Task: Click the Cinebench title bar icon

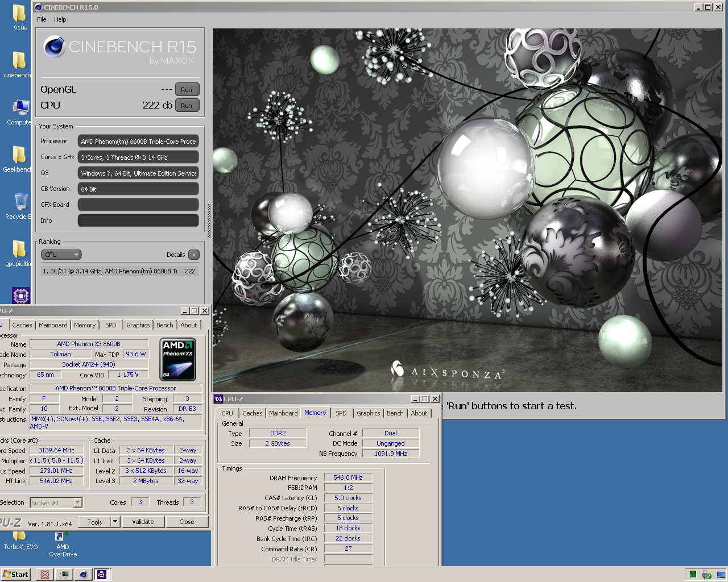Action: [x=39, y=7]
